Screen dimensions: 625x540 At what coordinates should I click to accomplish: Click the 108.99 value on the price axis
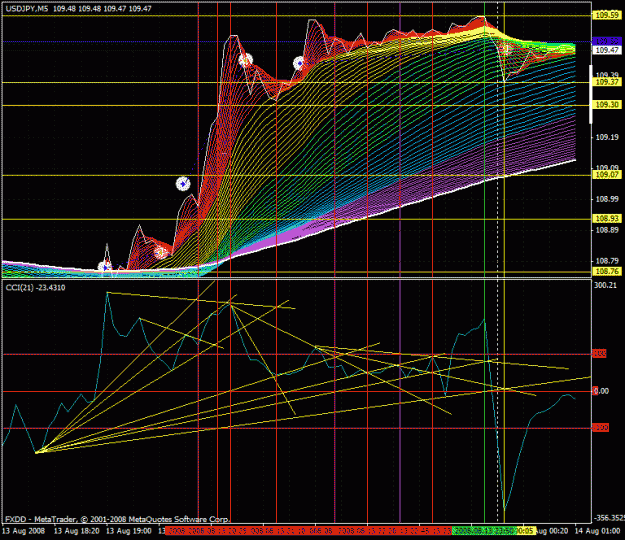(x=607, y=199)
